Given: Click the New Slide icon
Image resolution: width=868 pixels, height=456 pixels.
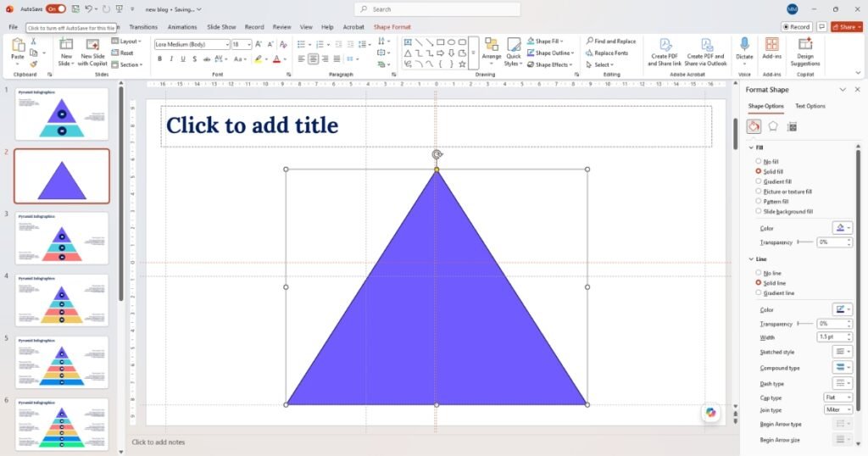Looking at the screenshot, I should (66, 45).
